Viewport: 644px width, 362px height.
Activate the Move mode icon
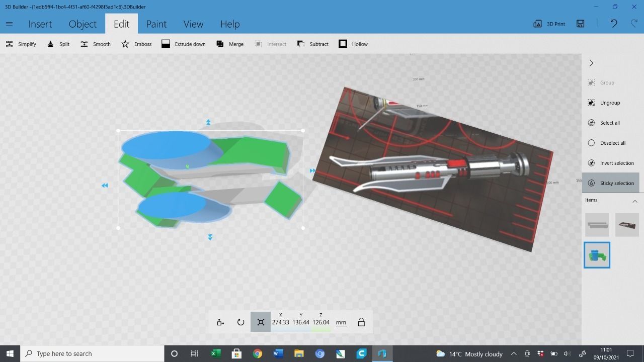(x=220, y=322)
